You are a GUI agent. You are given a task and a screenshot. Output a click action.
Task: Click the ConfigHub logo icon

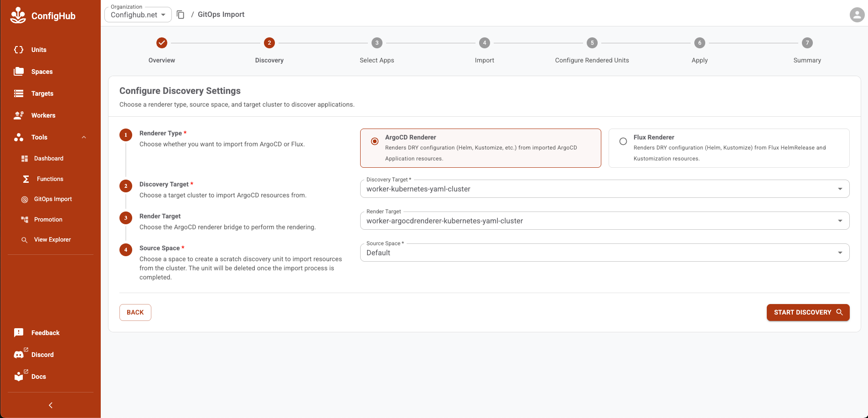tap(18, 15)
